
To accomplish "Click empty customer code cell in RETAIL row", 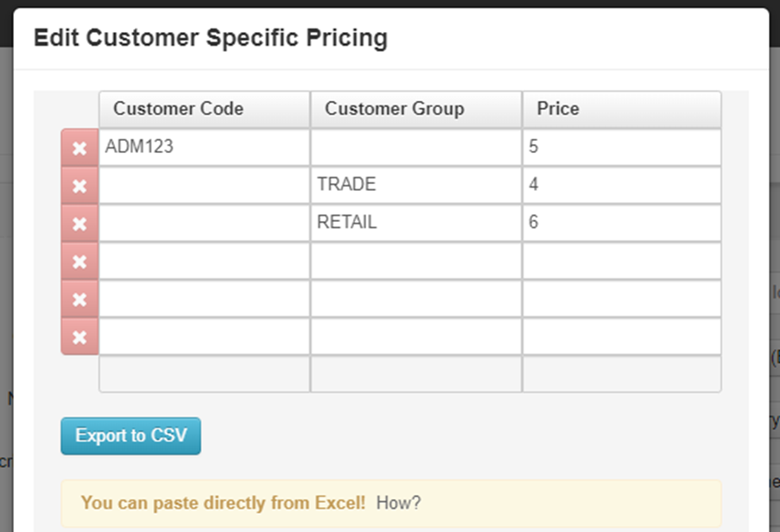I will point(204,223).
